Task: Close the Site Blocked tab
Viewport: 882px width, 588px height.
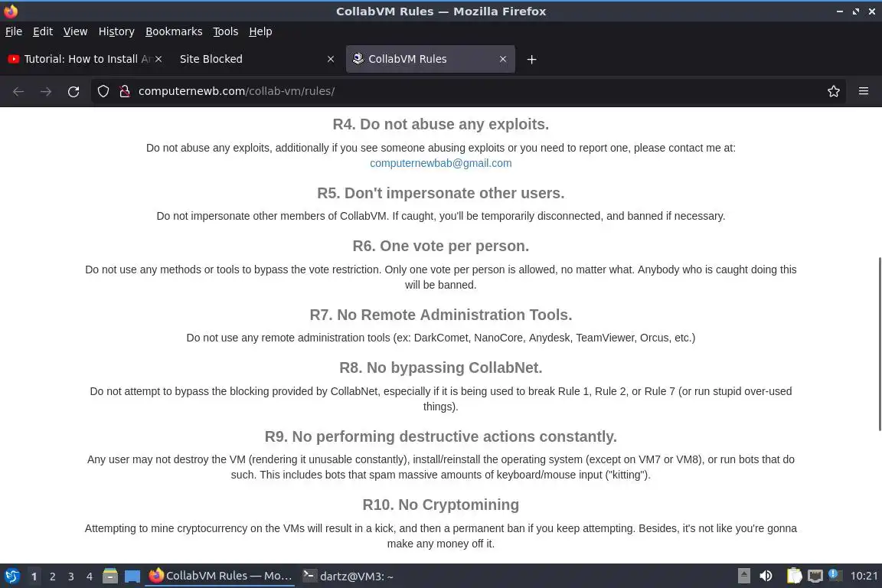Action: click(x=331, y=59)
